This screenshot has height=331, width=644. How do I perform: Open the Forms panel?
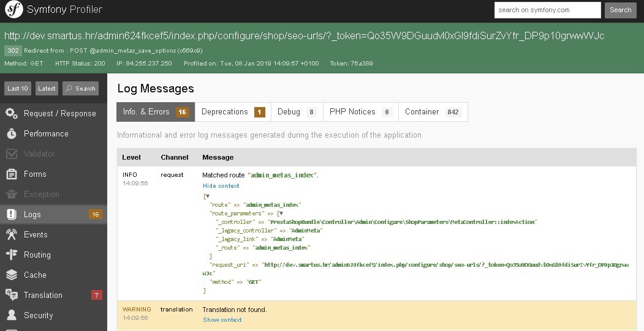click(x=53, y=174)
